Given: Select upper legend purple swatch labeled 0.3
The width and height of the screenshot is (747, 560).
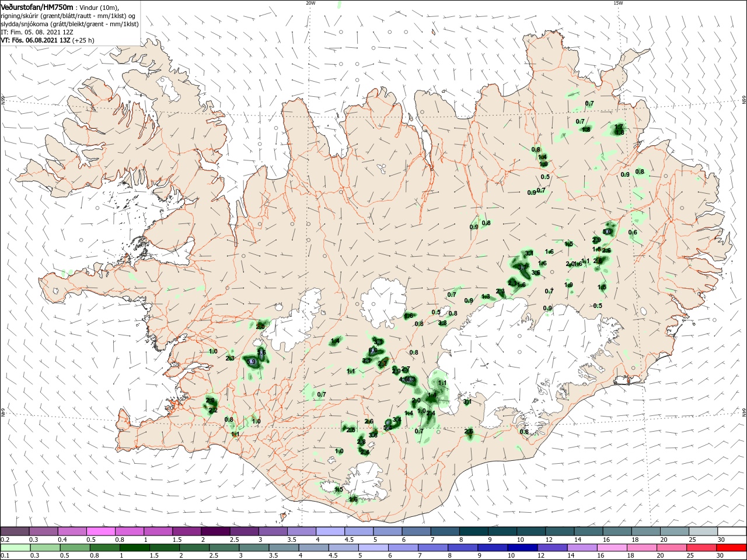Looking at the screenshot, I should click(x=44, y=531).
